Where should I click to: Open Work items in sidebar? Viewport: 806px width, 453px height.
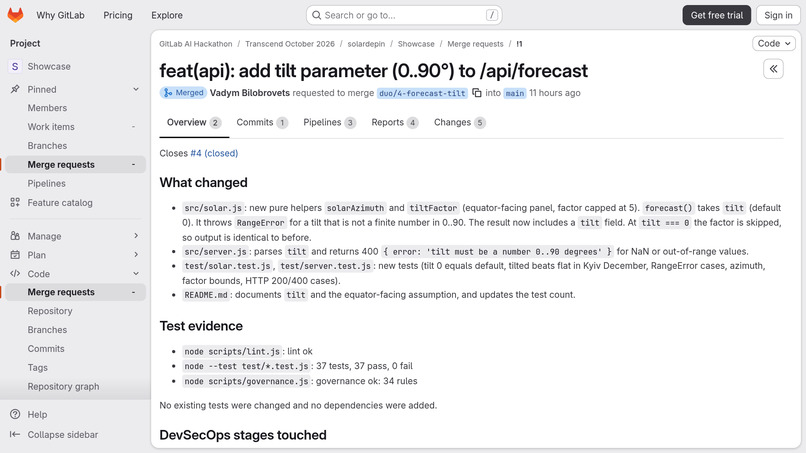76,126
